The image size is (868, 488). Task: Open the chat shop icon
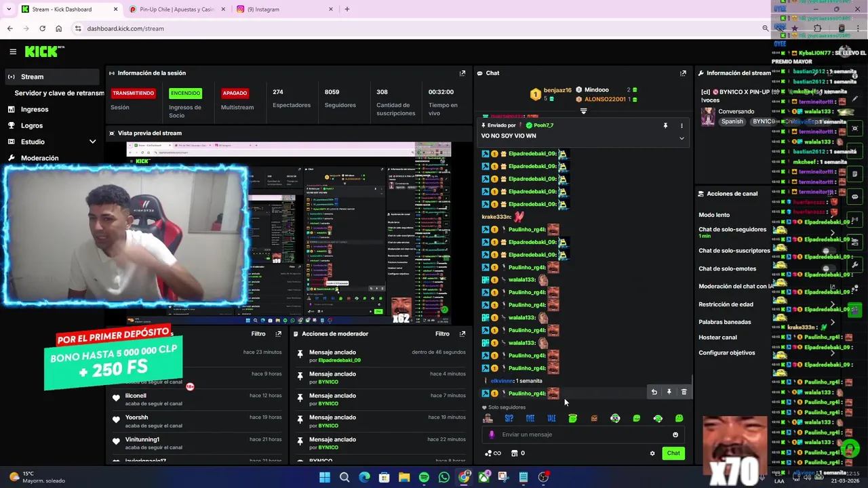514,453
